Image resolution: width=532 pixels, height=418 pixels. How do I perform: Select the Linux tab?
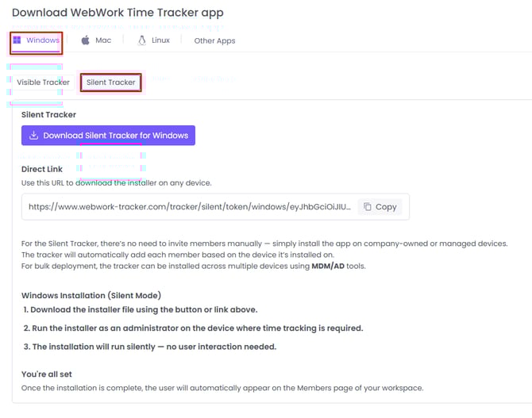(x=154, y=40)
